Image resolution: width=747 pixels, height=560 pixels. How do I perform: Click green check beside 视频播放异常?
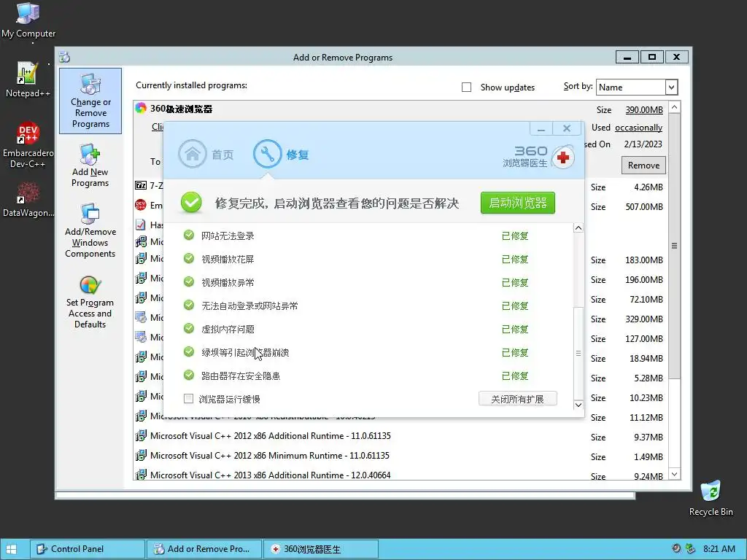[x=189, y=281]
